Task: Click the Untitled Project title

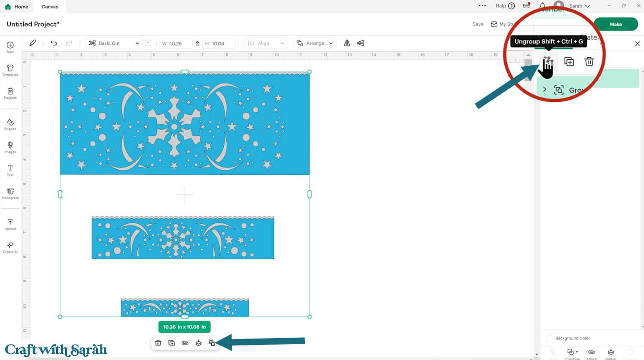Action: (x=33, y=24)
